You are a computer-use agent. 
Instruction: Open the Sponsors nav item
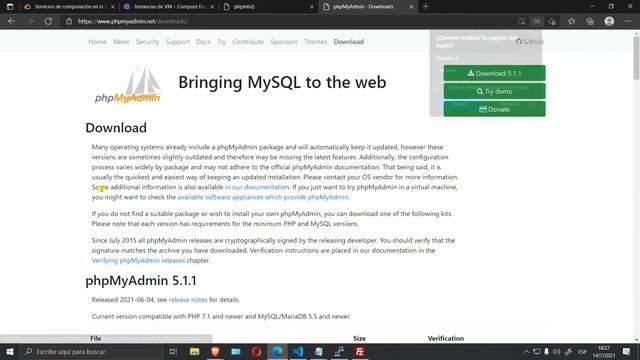[x=284, y=42]
